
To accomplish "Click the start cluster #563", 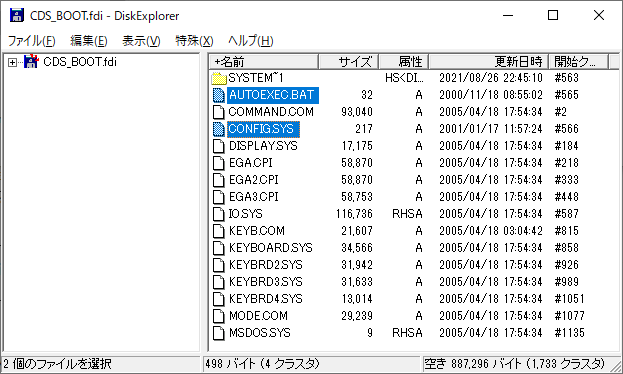I will point(567,78).
